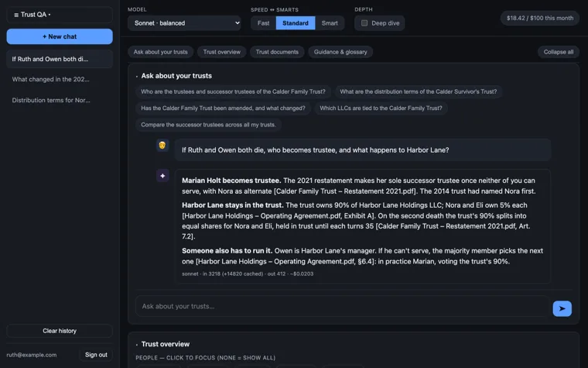Screen dimensions: 588x368
Task: Click the send arrow icon button
Action: 562,308
